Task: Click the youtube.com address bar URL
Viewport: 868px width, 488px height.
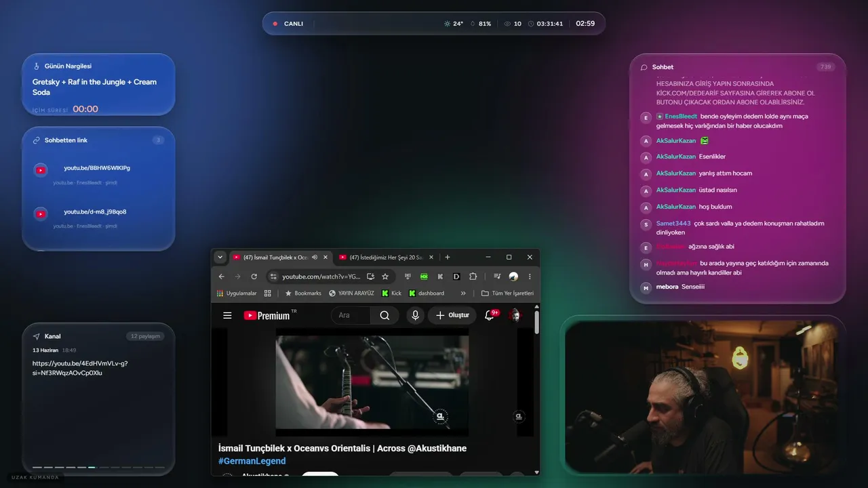Action: (321, 277)
